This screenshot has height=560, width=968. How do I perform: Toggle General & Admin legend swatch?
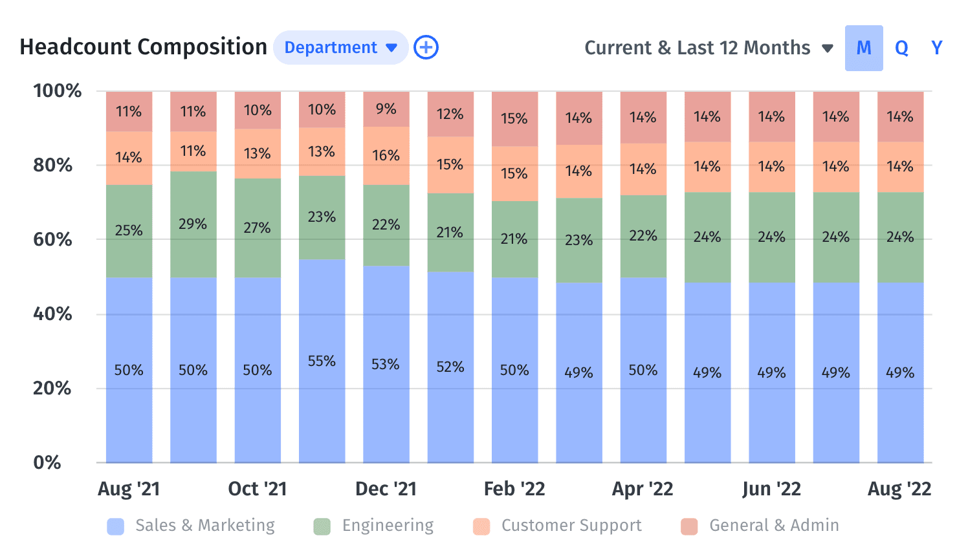point(689,526)
